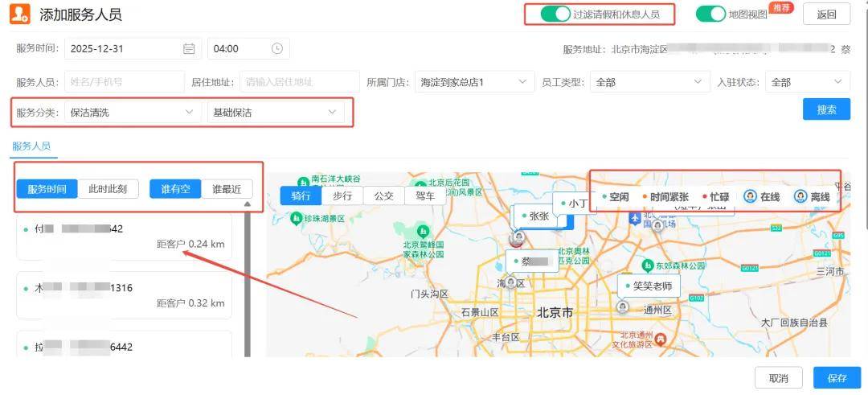Open the 所属门店 dropdown
The width and height of the screenshot is (868, 395).
point(474,82)
